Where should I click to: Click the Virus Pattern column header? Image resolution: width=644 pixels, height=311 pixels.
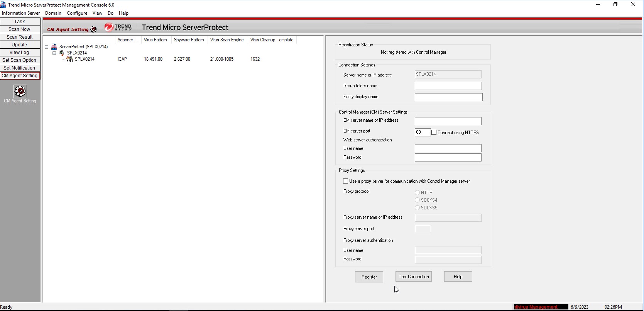click(156, 40)
